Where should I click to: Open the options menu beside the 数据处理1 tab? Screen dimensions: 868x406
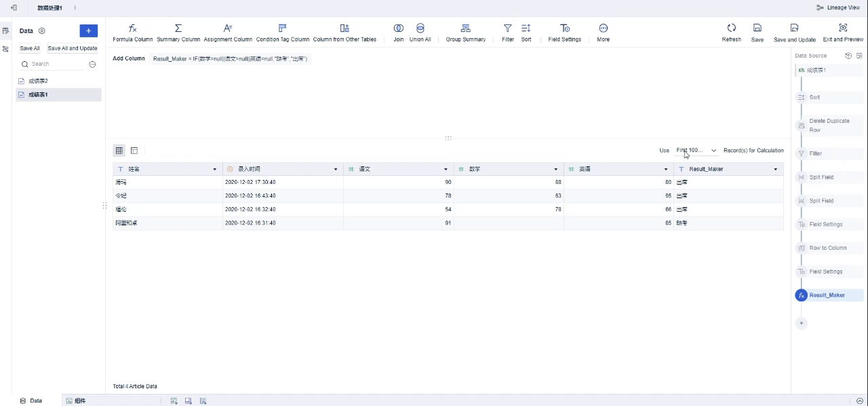pos(75,7)
